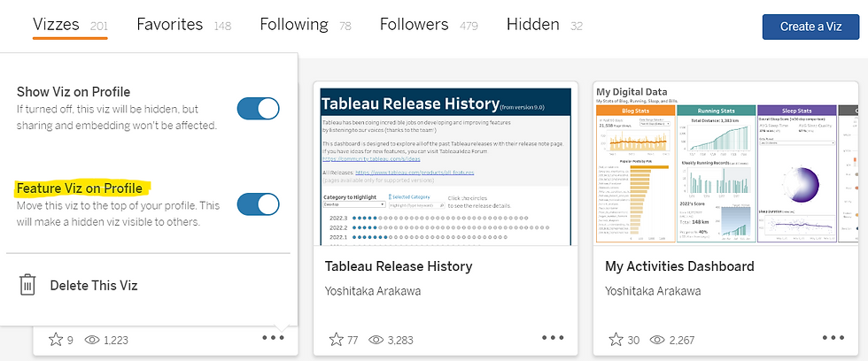The height and width of the screenshot is (361, 868).
Task: Click eye views icon showing 2,267
Action: 657,340
